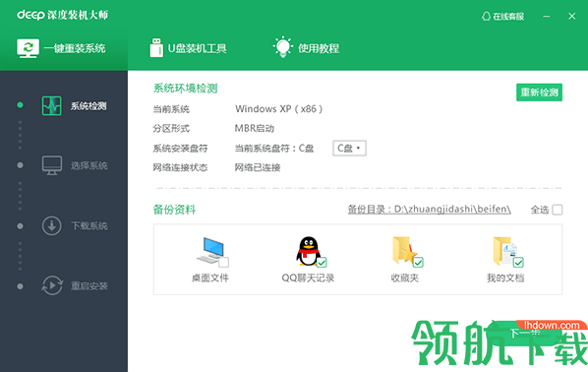Uncheck the QQ聊天记录 backup checkbox
Image resolution: width=588 pixels, height=372 pixels.
tap(322, 262)
